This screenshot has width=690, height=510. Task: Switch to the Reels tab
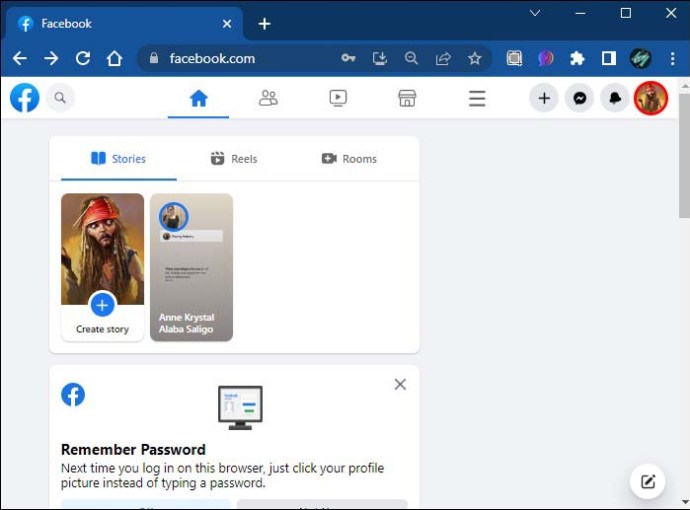[x=234, y=158]
